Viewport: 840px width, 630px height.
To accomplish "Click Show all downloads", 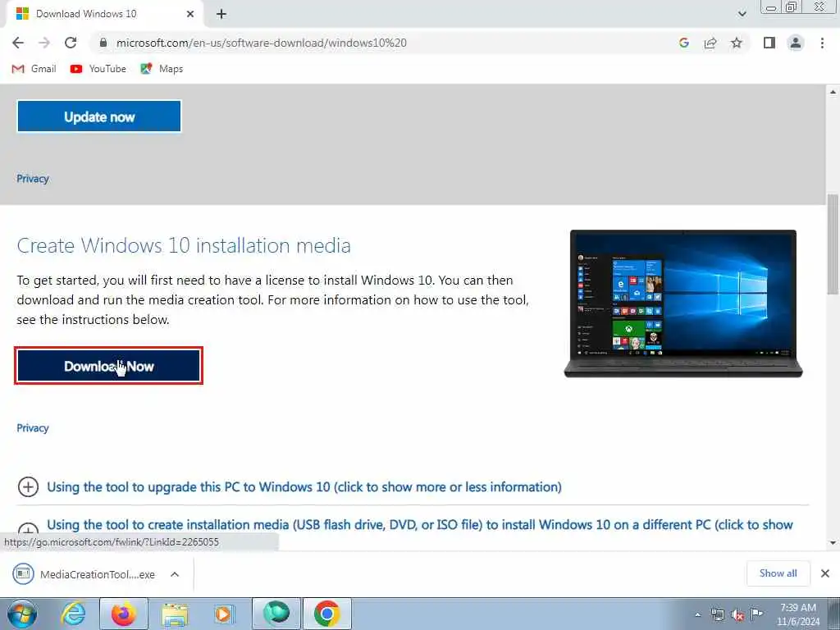I will tap(778, 573).
